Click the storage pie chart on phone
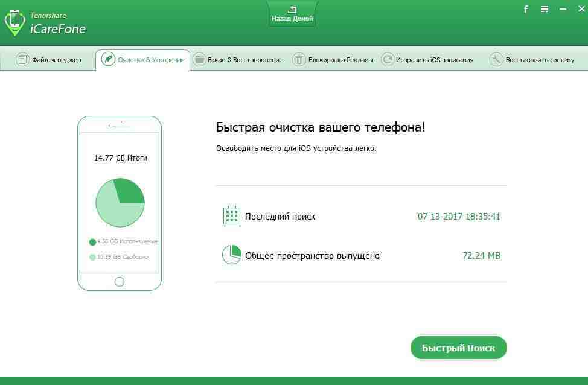588x385 pixels. point(120,203)
